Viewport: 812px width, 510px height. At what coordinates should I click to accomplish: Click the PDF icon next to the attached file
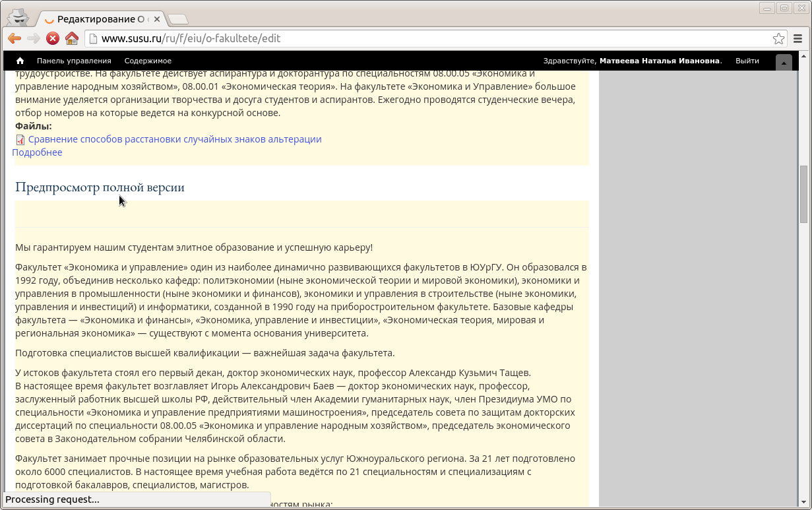pos(20,140)
